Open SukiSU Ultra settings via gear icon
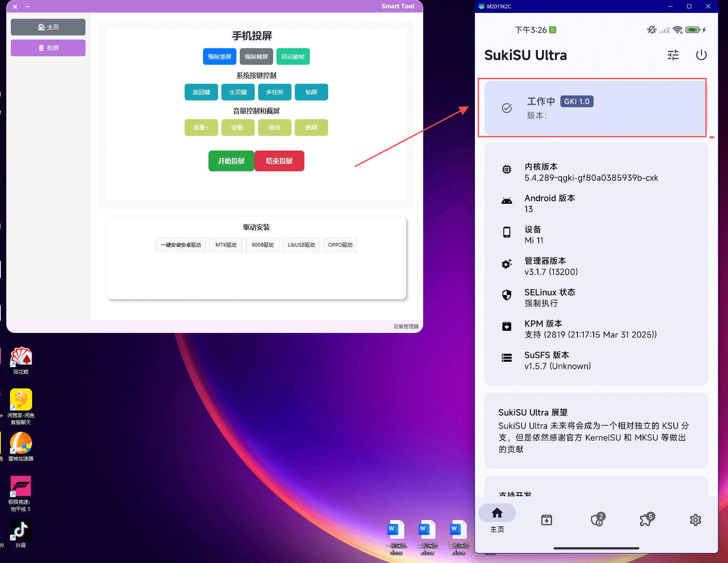This screenshot has width=728, height=563. [695, 520]
